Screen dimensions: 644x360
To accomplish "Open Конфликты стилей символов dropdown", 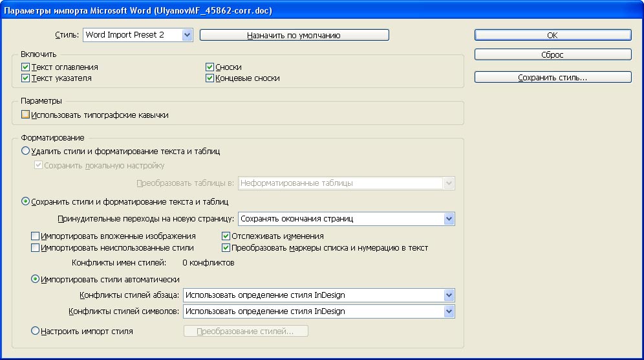I will point(319,311).
